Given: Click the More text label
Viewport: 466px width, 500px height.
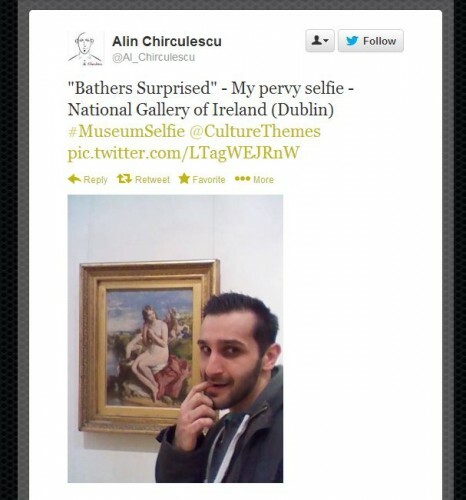Looking at the screenshot, I should [263, 180].
